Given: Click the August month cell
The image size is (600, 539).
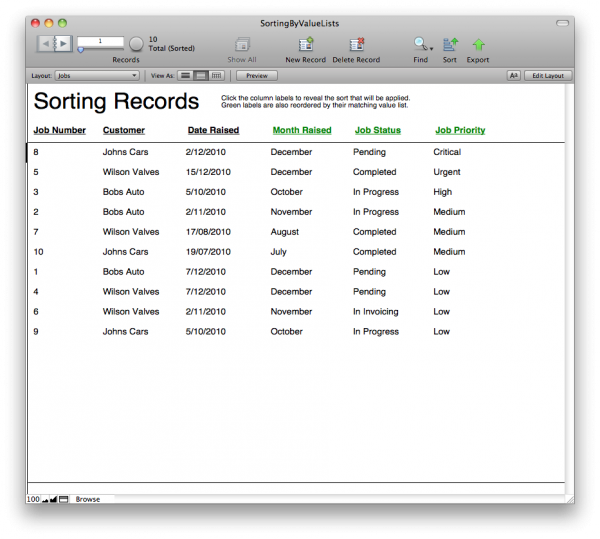Looking at the screenshot, I should [x=285, y=232].
